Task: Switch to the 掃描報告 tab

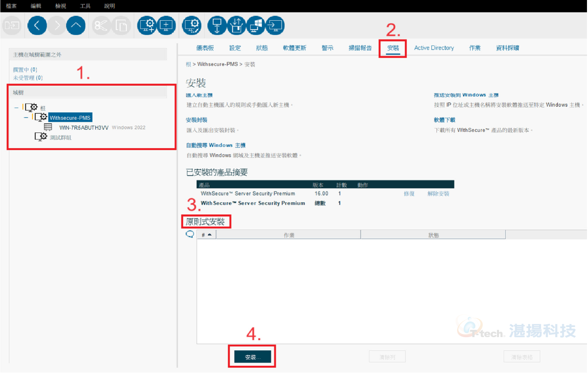Action: pyautogui.click(x=360, y=48)
